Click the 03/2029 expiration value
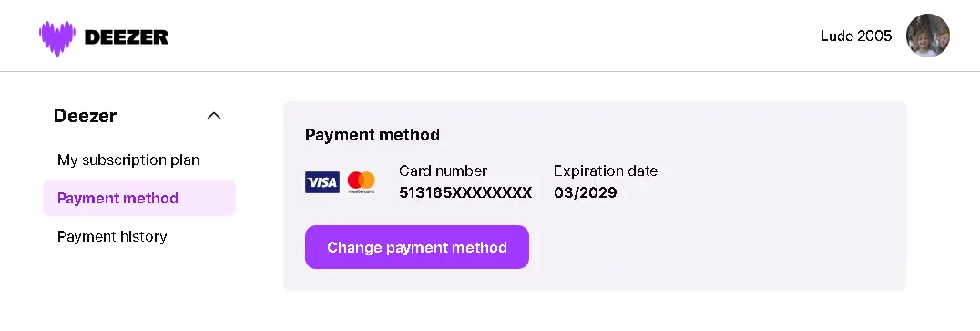 click(585, 192)
